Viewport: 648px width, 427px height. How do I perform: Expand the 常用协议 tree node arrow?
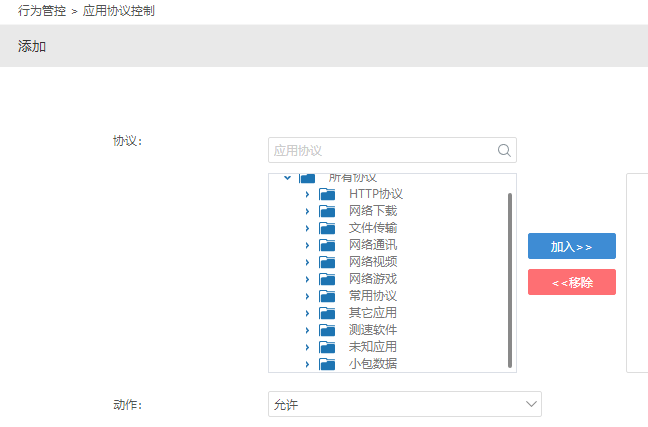(307, 296)
